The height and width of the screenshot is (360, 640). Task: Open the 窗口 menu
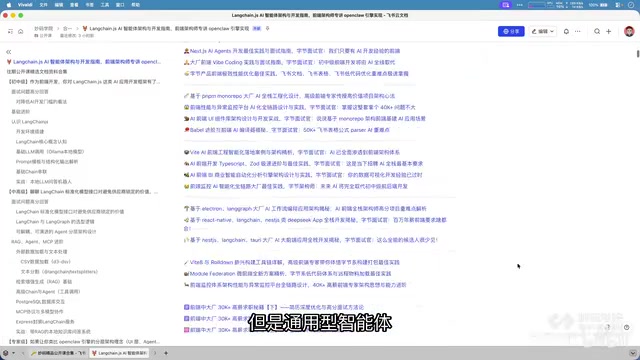[120, 5]
